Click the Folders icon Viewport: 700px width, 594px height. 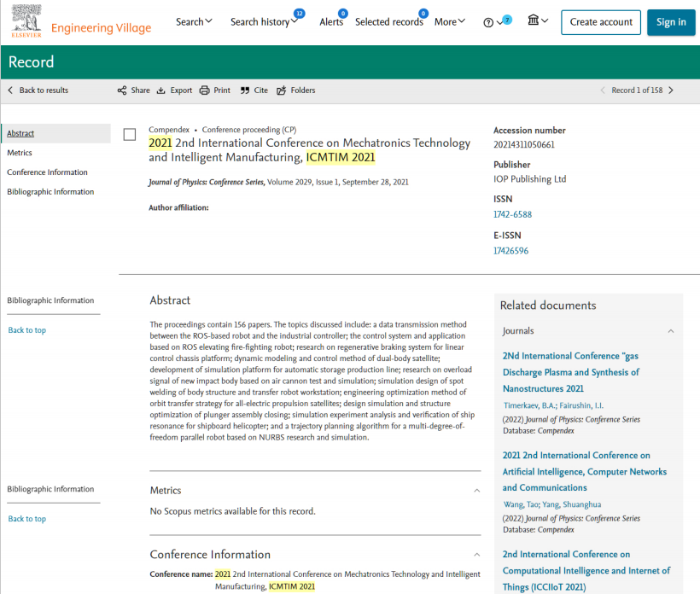point(281,90)
